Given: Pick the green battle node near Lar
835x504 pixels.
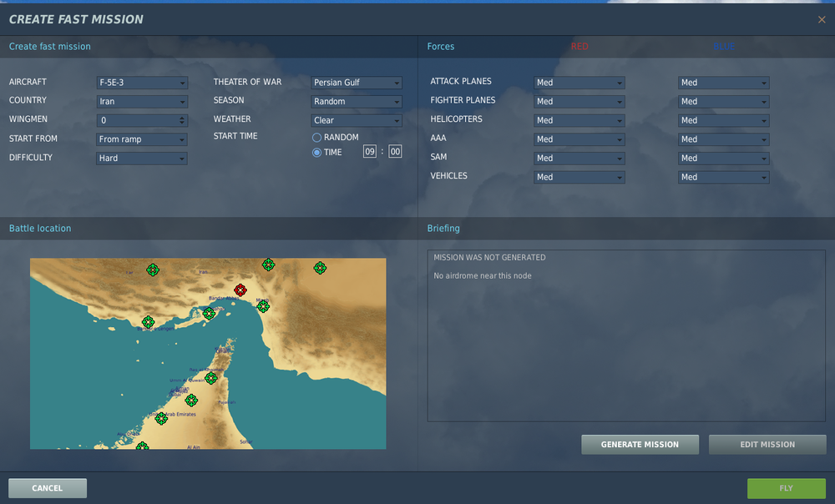Looking at the screenshot, I should [153, 270].
